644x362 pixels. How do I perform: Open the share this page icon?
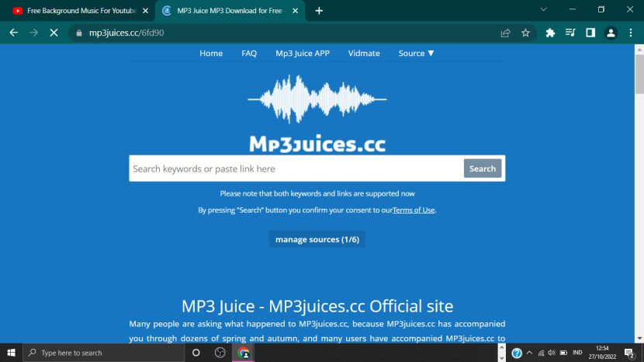pos(506,33)
